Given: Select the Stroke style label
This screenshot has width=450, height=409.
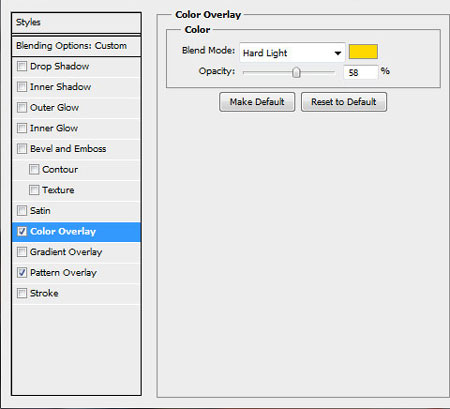Looking at the screenshot, I should pyautogui.click(x=44, y=293).
